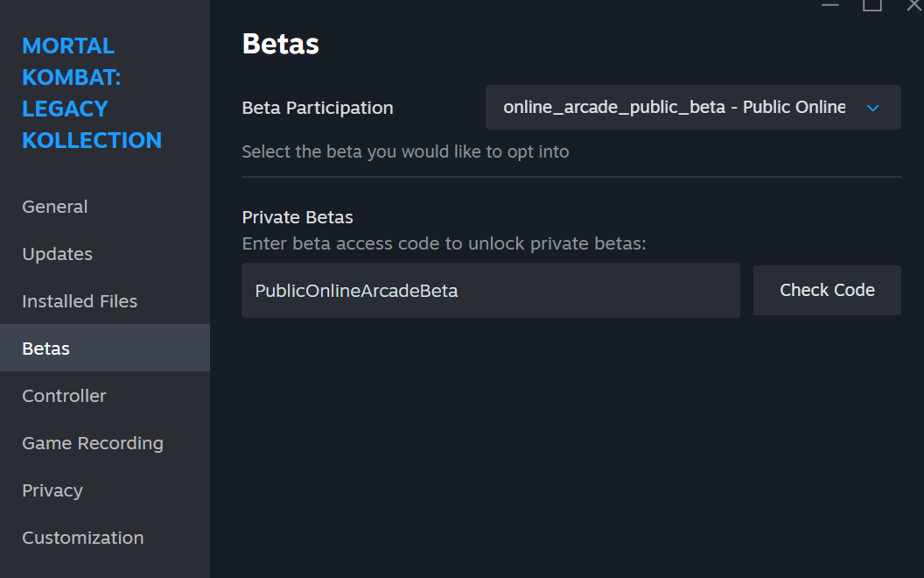This screenshot has width=924, height=578.
Task: Click the beta access code field
Action: pos(490,291)
